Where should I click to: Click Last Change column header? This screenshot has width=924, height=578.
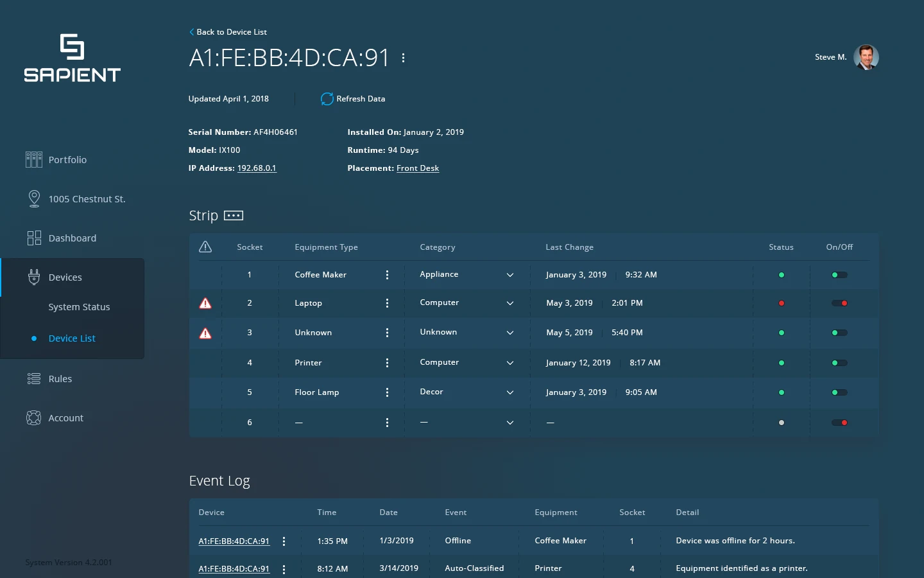click(570, 247)
